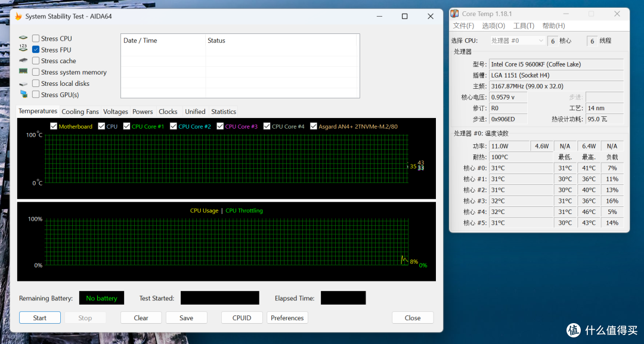Click the Start button
644x344 pixels.
40,318
